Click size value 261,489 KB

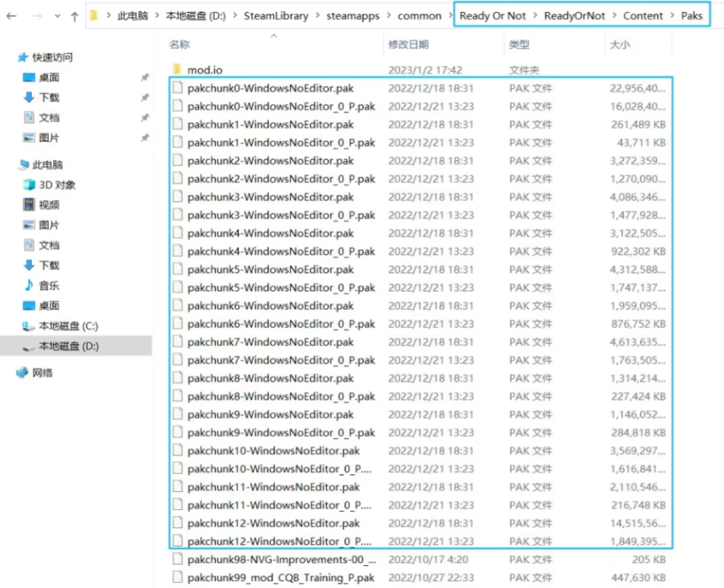pyautogui.click(x=638, y=124)
